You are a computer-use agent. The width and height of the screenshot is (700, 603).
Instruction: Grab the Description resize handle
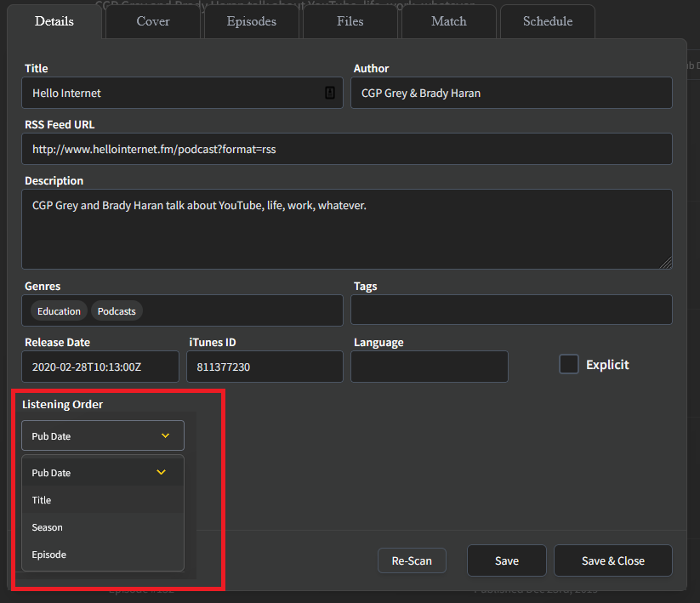click(x=666, y=263)
